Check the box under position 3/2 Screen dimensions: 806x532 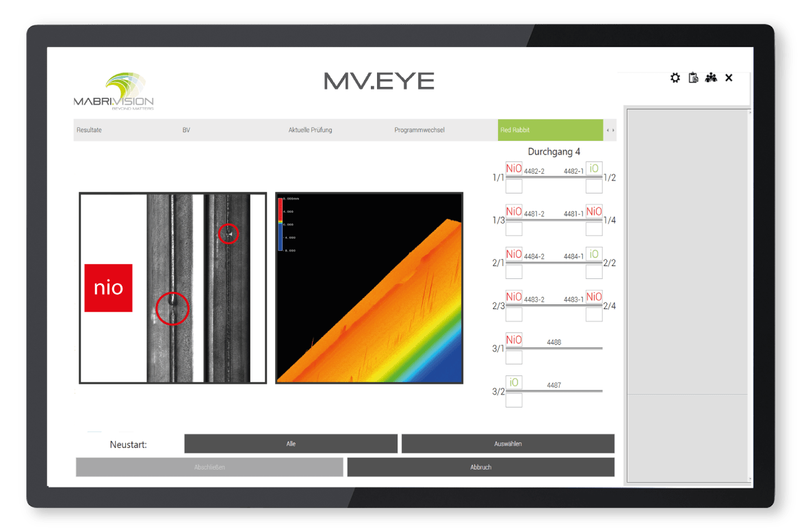click(x=514, y=400)
